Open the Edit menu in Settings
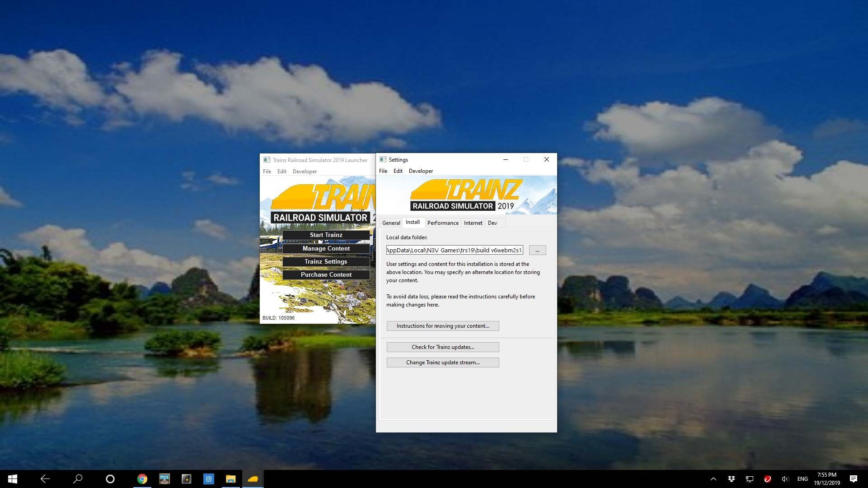 398,171
